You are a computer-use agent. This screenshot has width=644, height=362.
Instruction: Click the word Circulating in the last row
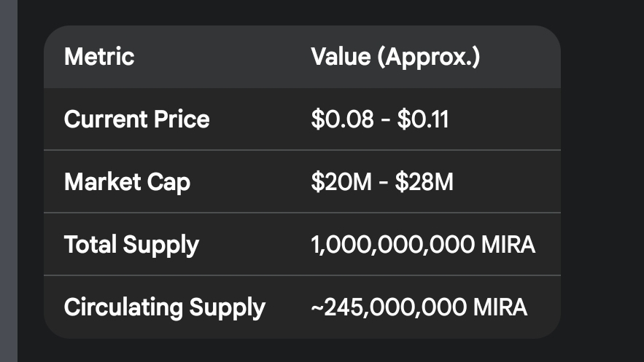tap(123, 307)
